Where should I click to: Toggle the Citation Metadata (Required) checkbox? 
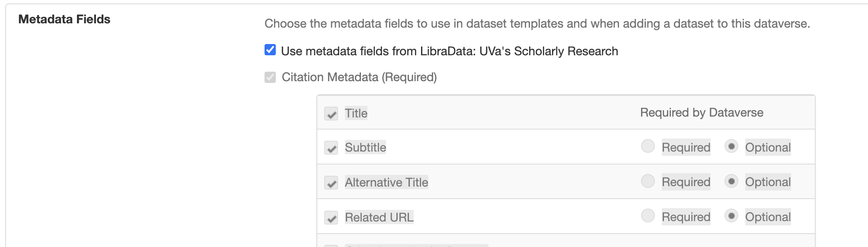click(270, 77)
